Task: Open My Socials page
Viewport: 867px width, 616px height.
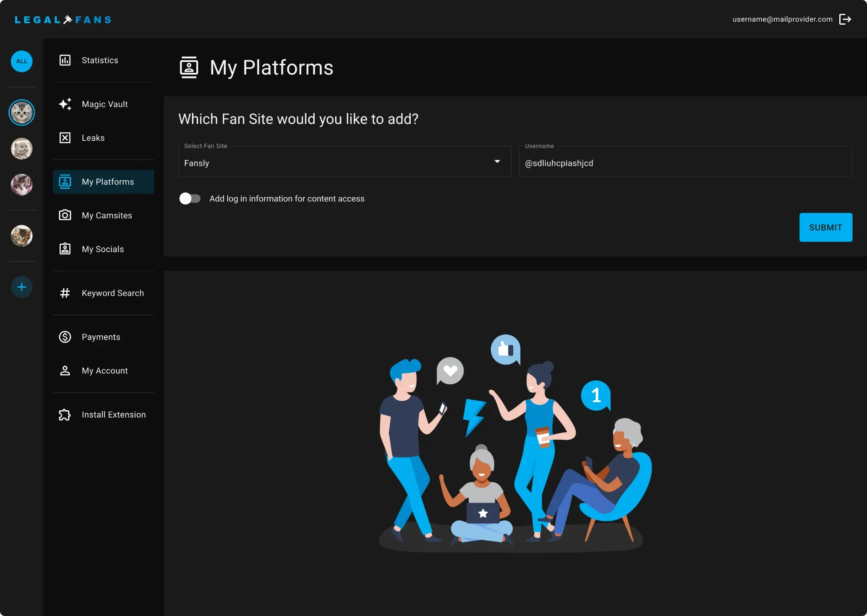Action: coord(104,249)
